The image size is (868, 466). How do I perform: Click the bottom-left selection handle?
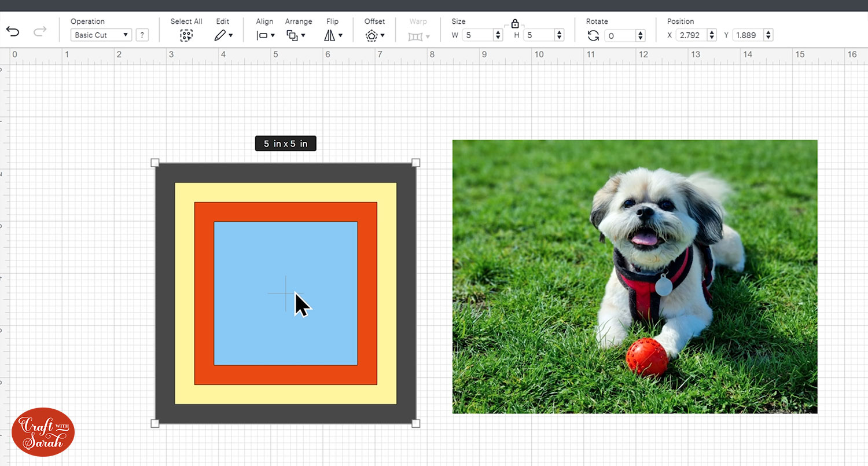(155, 424)
